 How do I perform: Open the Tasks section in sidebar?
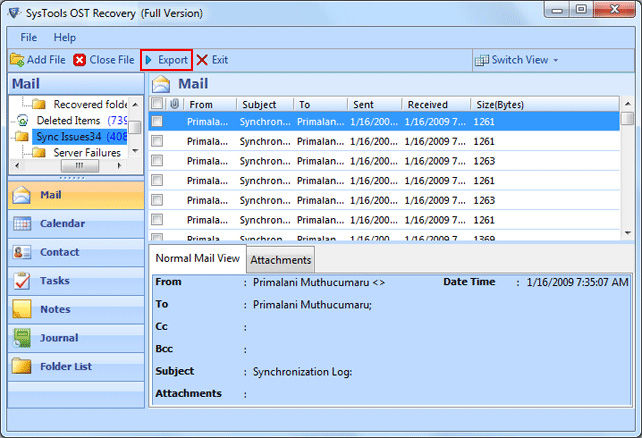click(x=54, y=281)
